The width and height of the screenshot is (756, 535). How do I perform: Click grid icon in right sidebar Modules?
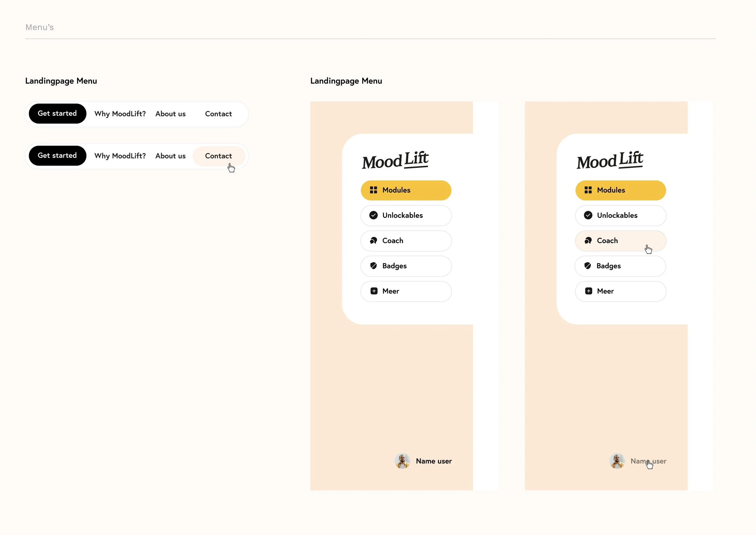[588, 190]
